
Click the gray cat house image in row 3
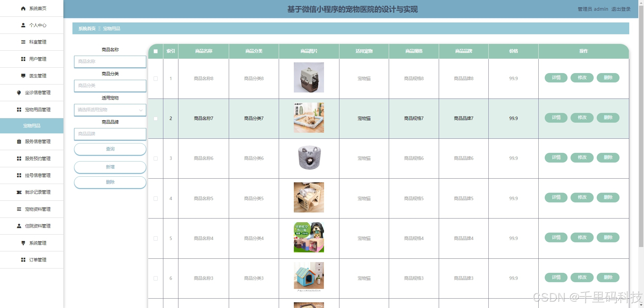[309, 158]
